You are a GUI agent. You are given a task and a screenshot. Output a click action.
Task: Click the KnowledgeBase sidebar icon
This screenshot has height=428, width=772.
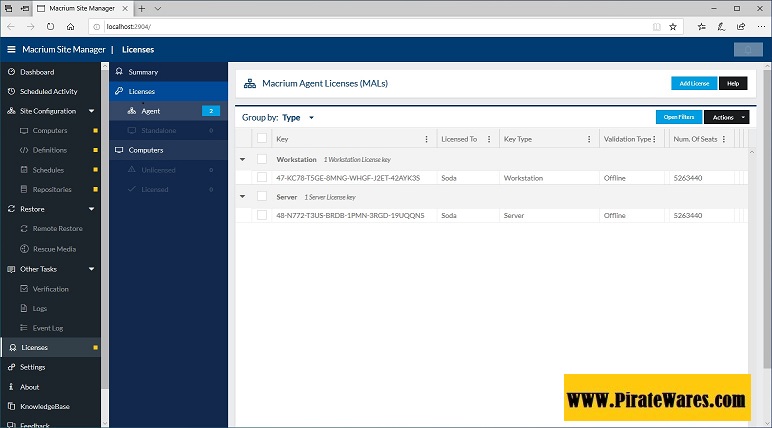click(x=10, y=406)
